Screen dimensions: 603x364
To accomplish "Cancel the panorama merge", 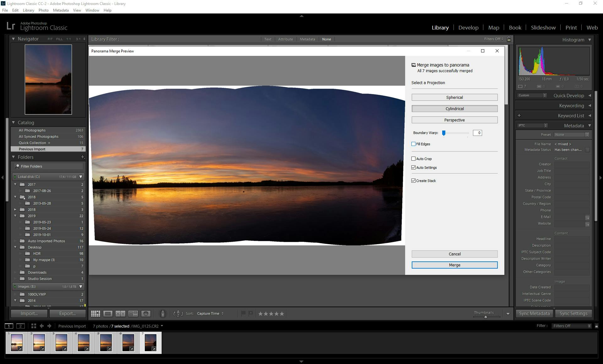I will tap(454, 254).
